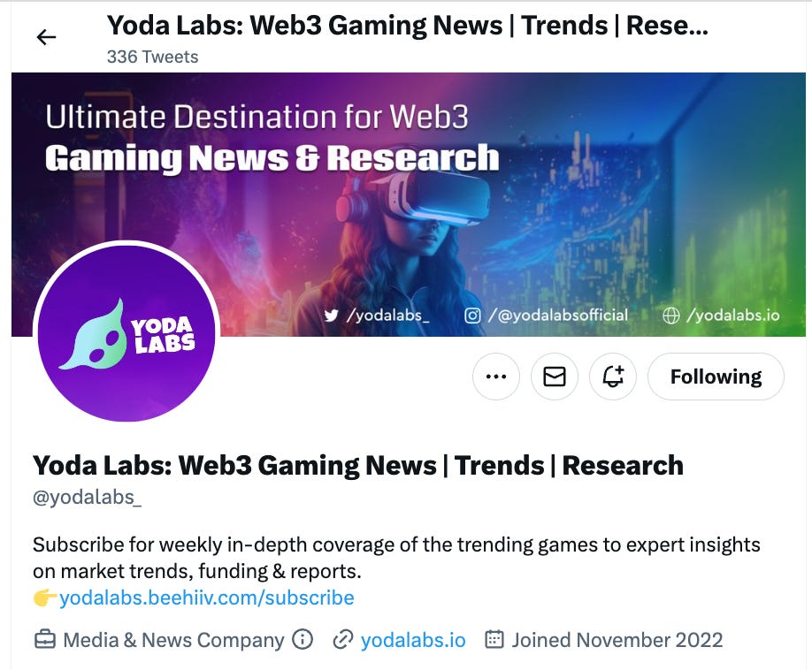Viewport: 812px width, 670px height.
Task: Open the Yoda Labs profile picture
Action: tap(126, 331)
